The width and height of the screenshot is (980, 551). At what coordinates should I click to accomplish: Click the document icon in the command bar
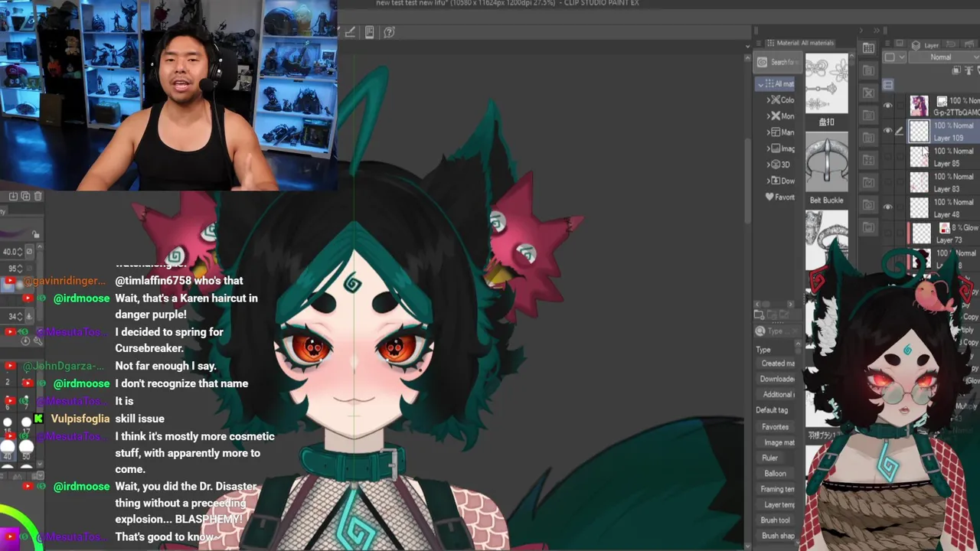[370, 32]
